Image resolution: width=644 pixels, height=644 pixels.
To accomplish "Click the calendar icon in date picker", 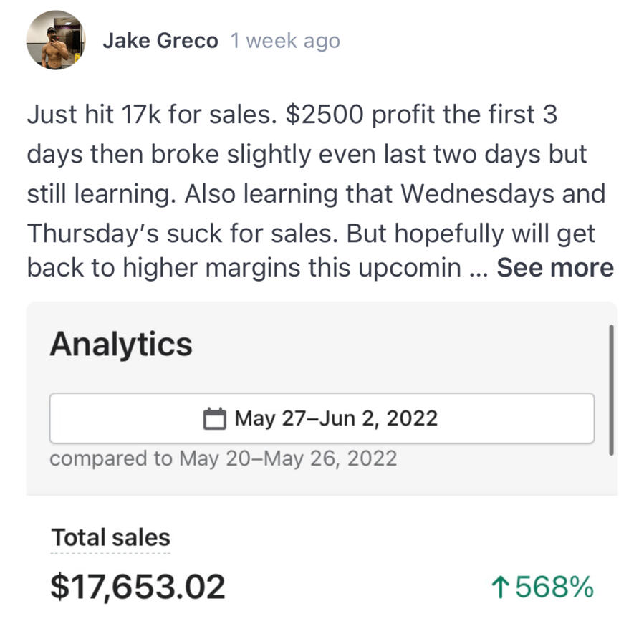I will pyautogui.click(x=214, y=418).
